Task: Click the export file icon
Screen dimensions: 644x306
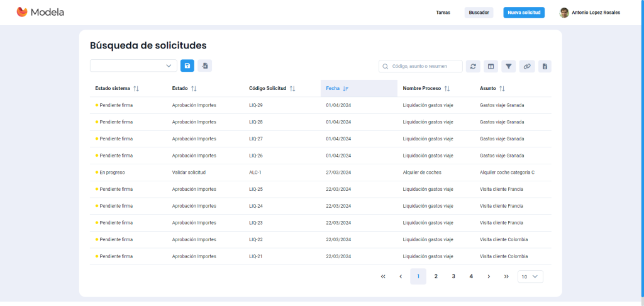Action: (545, 66)
